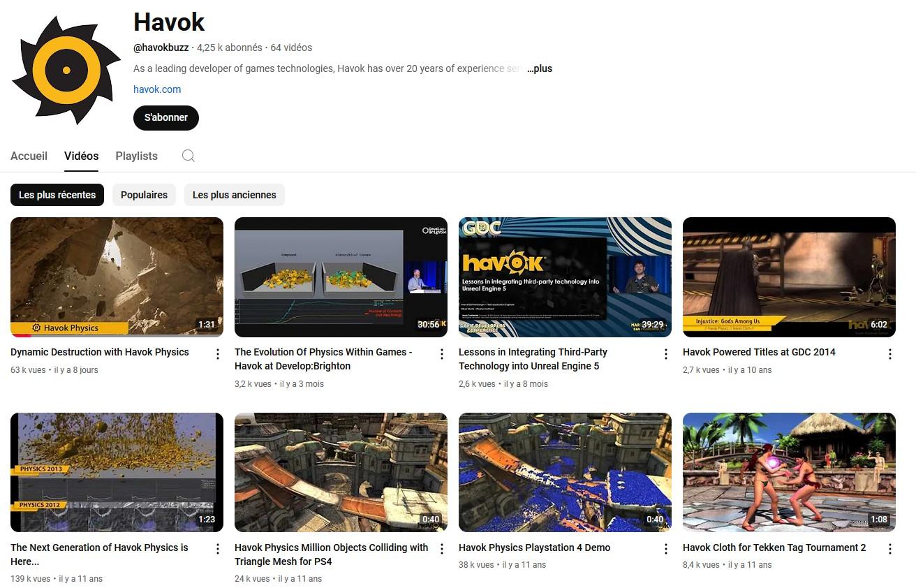Image resolution: width=916 pixels, height=588 pixels.
Task: Switch to the Accueil tab
Action: pos(29,156)
